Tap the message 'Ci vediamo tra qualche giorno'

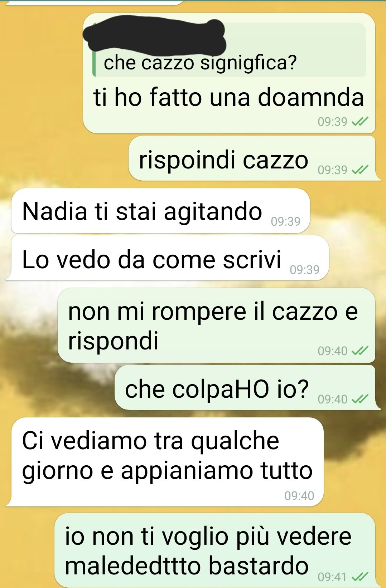click(165, 462)
